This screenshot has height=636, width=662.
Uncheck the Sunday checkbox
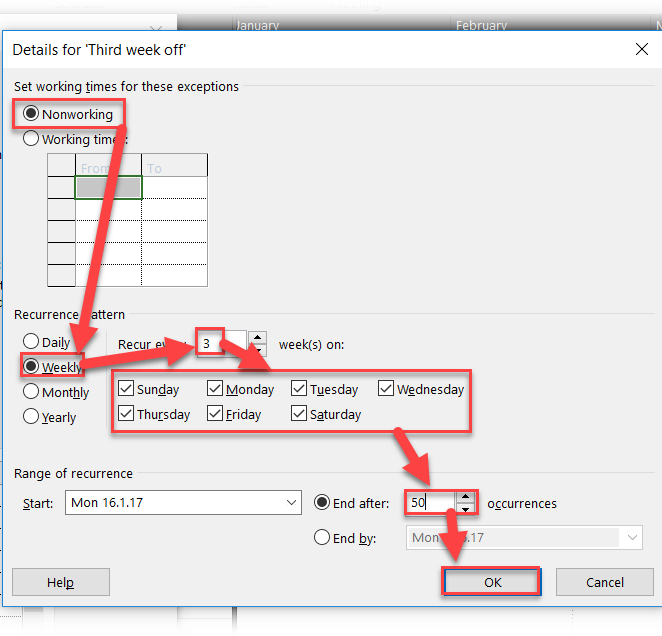[126, 389]
